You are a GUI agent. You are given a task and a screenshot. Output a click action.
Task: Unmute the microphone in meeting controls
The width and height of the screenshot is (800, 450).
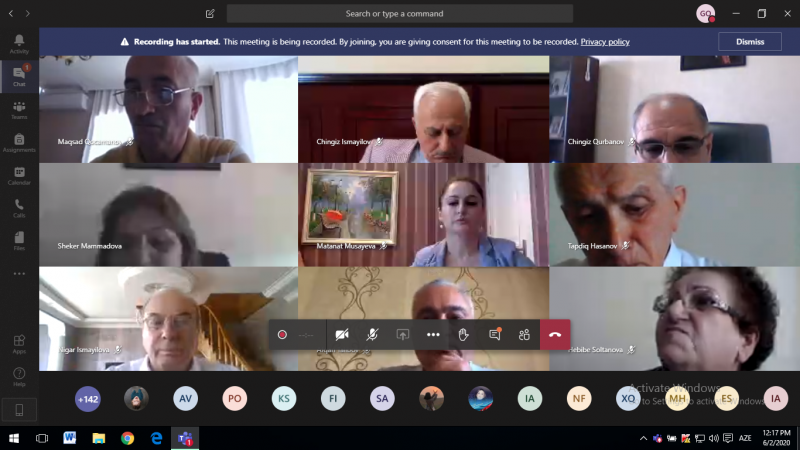372,335
